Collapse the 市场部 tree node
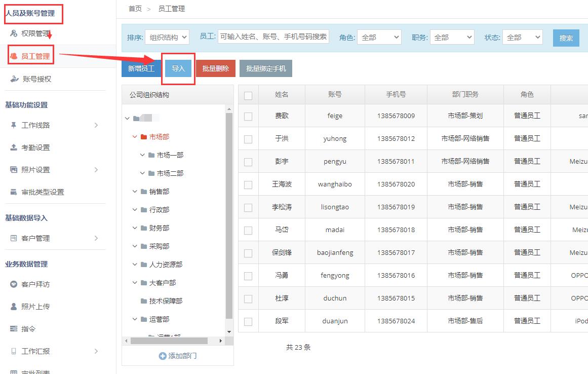This screenshot has height=374, width=588. coord(135,137)
